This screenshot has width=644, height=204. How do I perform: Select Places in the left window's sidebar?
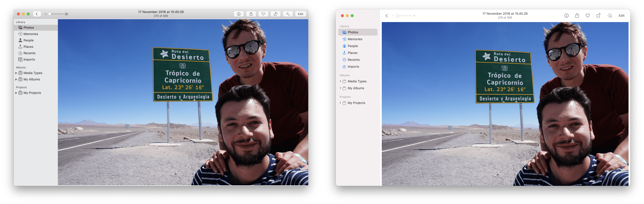coord(36,47)
